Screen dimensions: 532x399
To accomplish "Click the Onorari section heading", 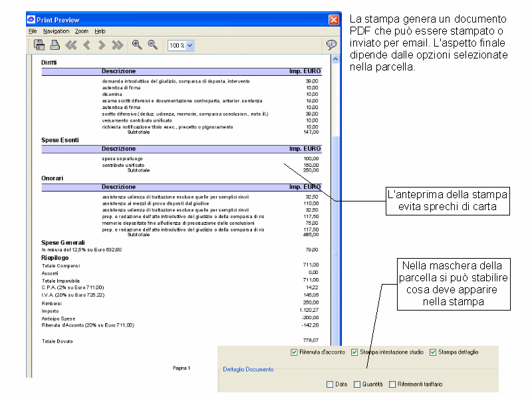I will coord(53,178).
